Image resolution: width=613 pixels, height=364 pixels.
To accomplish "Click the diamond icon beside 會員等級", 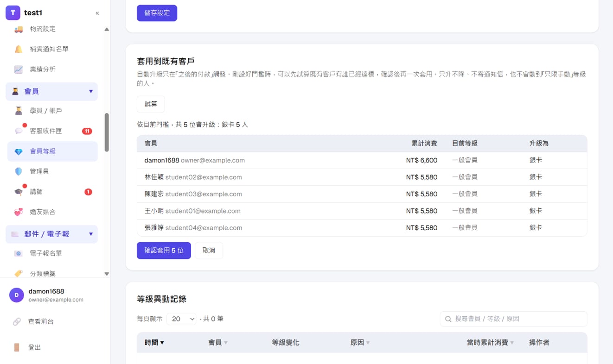I will [19, 151].
